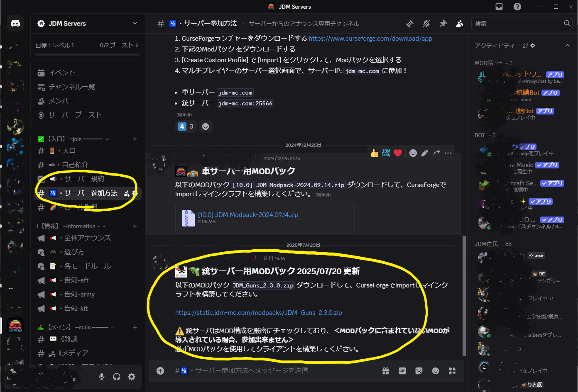The width and height of the screenshot is (578, 392).
Task: Open the apps launcher icon in message box
Action: click(x=452, y=371)
